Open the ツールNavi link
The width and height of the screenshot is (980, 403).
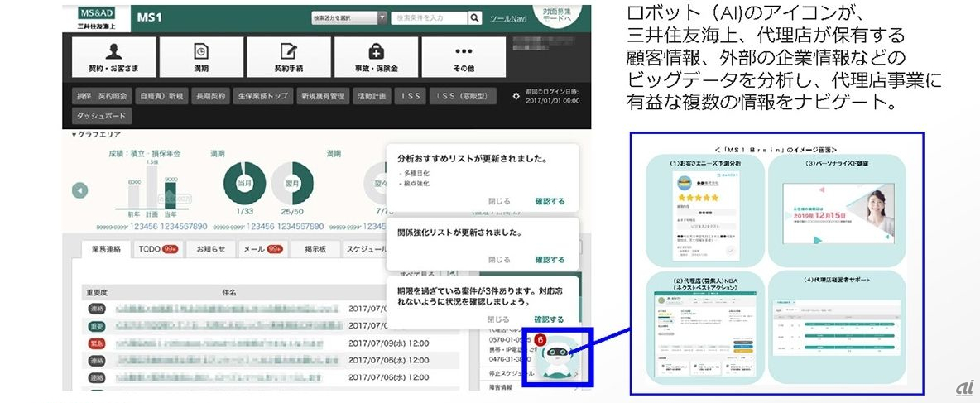[508, 19]
